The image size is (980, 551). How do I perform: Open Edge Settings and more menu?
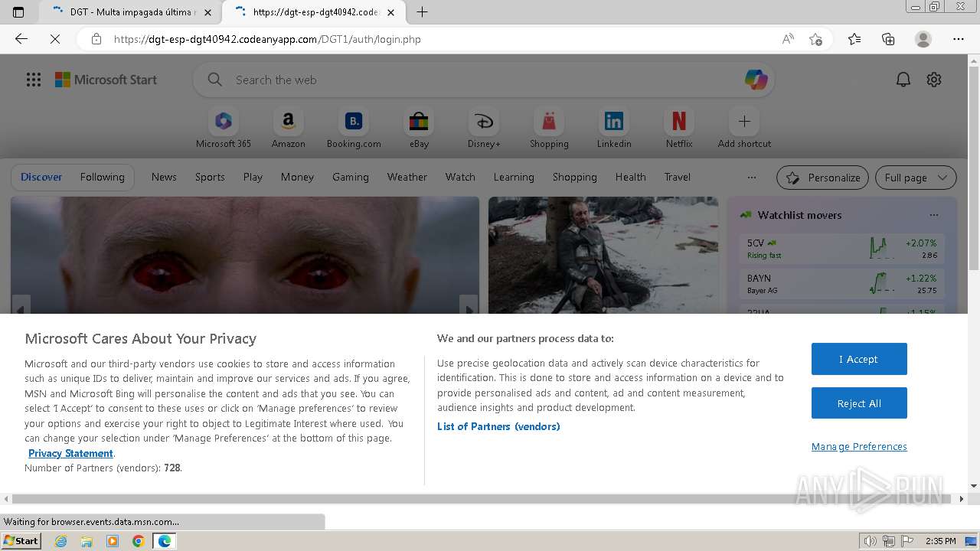tap(959, 39)
